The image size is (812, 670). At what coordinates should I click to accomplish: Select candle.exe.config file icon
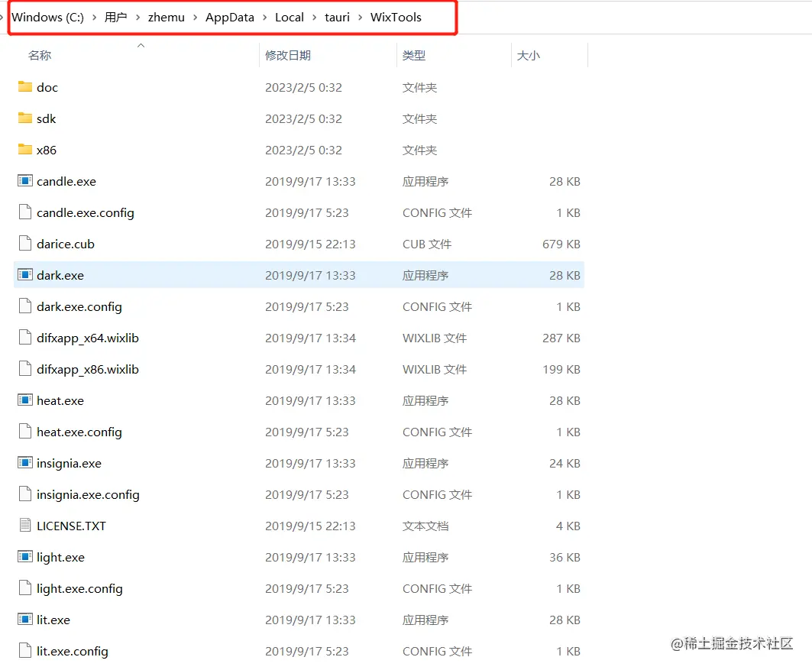[25, 212]
